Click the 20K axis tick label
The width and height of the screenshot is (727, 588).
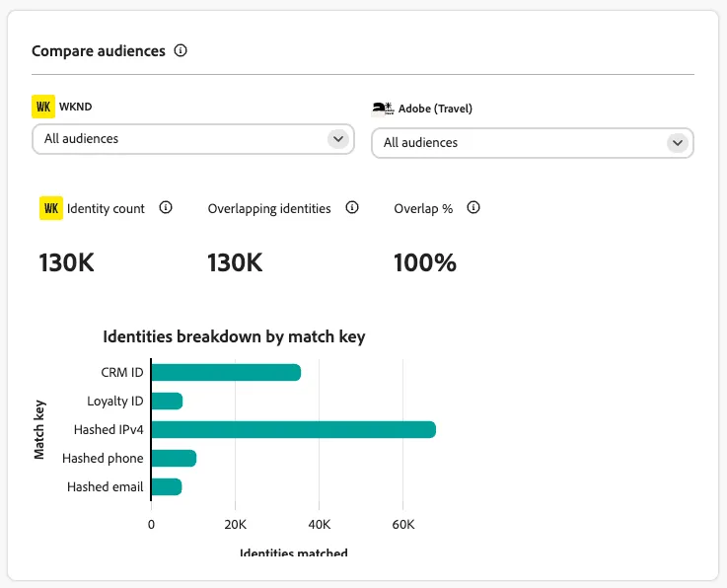tap(235, 525)
